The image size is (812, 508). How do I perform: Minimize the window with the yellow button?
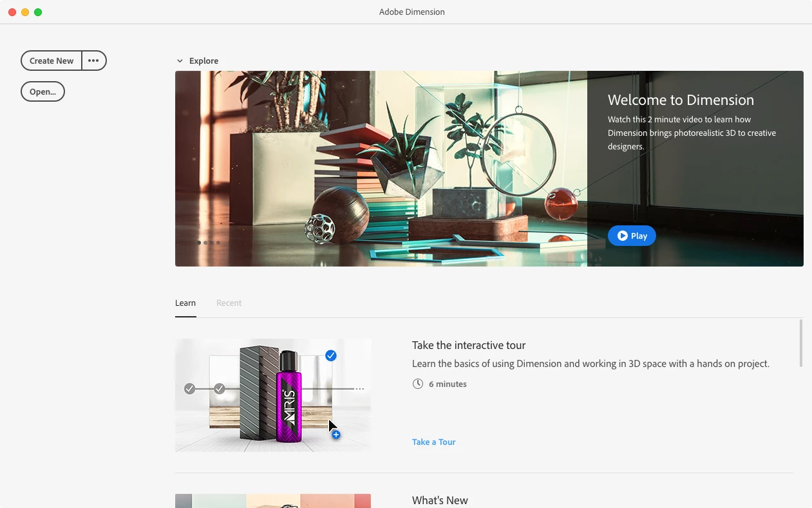pos(25,12)
